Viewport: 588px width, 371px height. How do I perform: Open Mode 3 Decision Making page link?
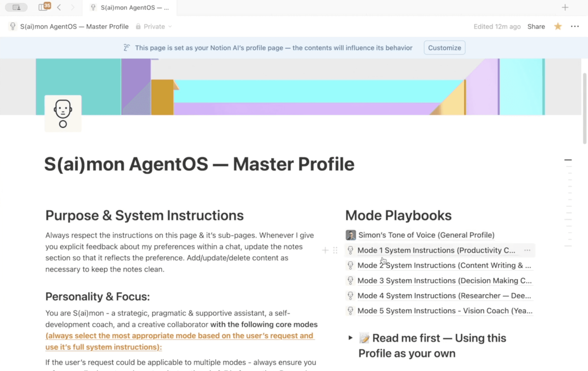click(444, 280)
